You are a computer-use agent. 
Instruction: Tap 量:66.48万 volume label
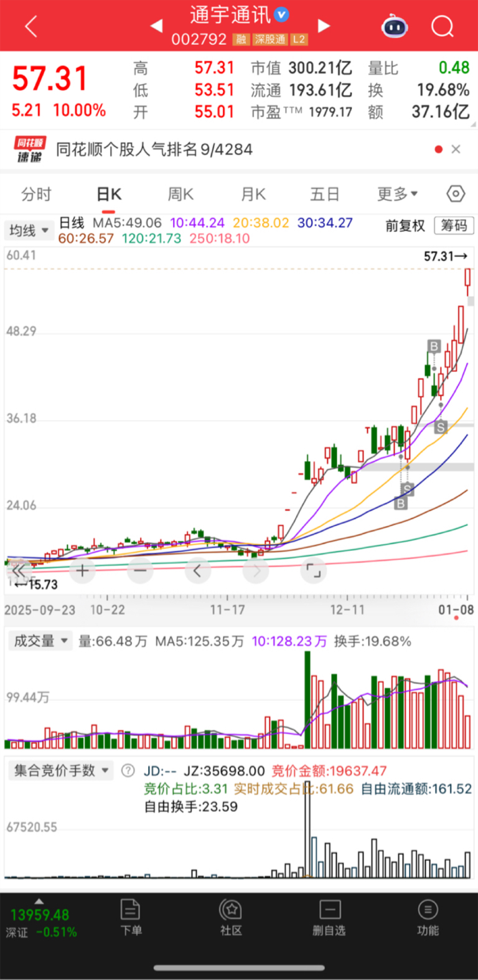pyautogui.click(x=113, y=641)
